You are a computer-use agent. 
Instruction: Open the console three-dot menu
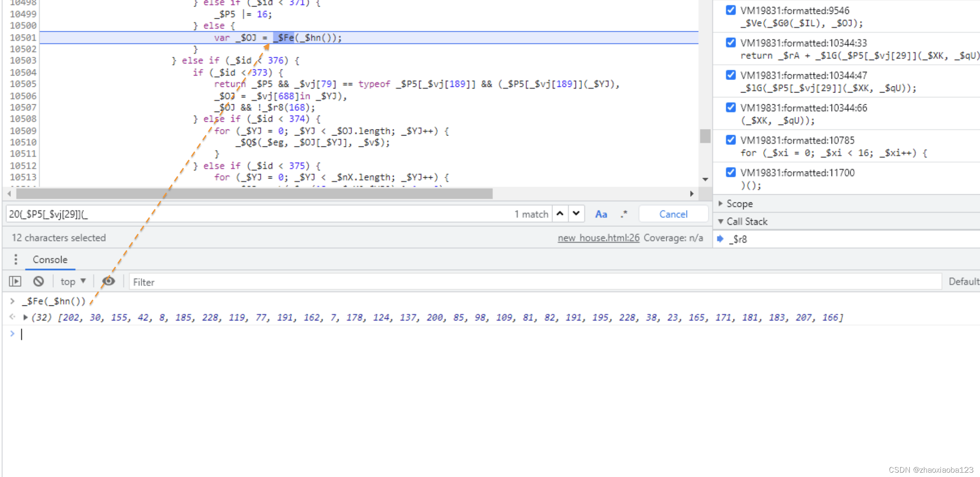tap(16, 259)
